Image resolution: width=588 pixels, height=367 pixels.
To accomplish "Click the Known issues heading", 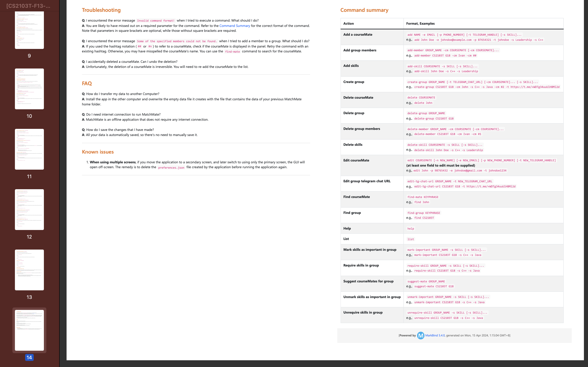I will tap(98, 152).
